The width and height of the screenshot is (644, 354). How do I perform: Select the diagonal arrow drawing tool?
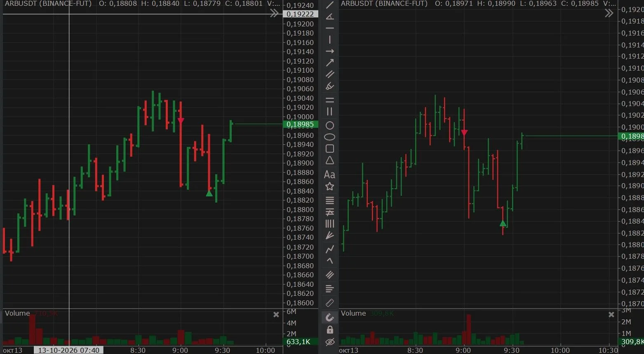(x=329, y=63)
